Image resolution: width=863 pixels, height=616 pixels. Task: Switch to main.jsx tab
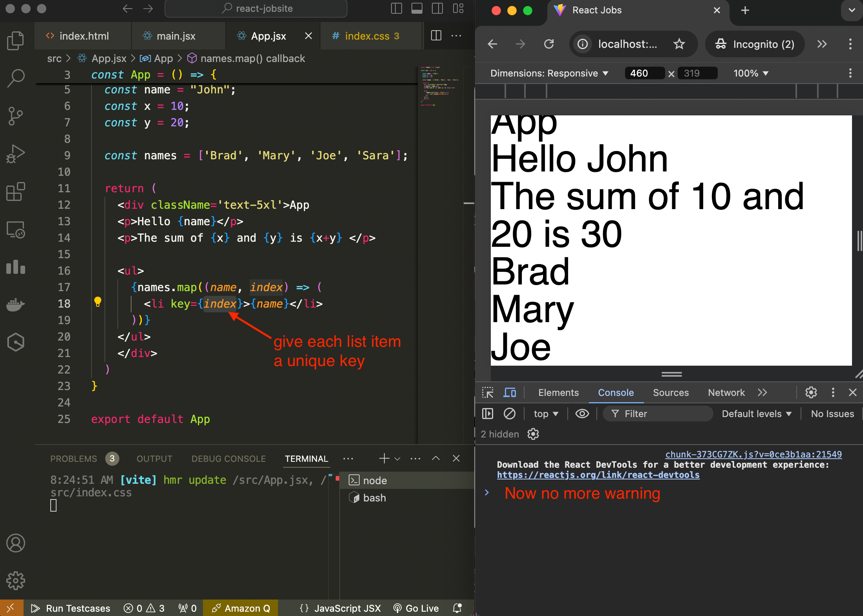[178, 36]
